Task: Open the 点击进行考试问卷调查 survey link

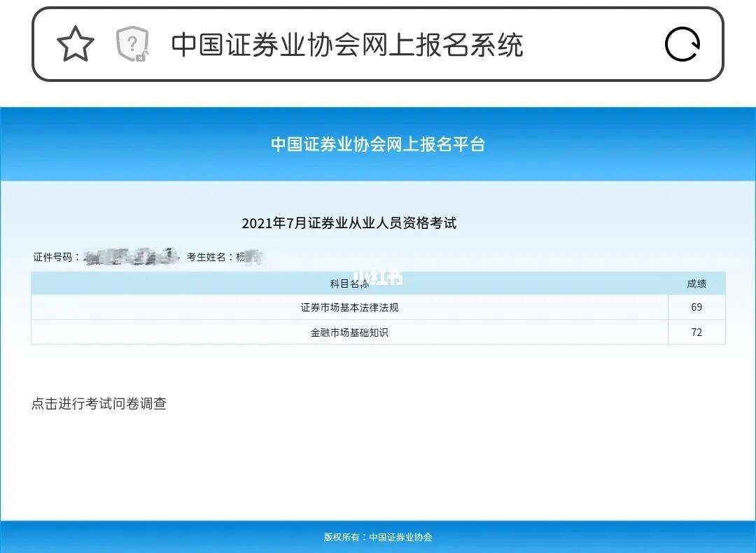Action: tap(99, 403)
